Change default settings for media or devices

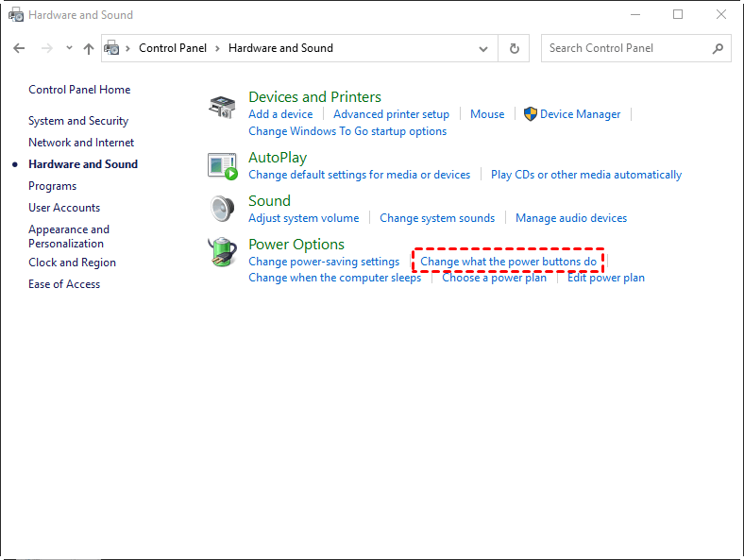(x=359, y=175)
